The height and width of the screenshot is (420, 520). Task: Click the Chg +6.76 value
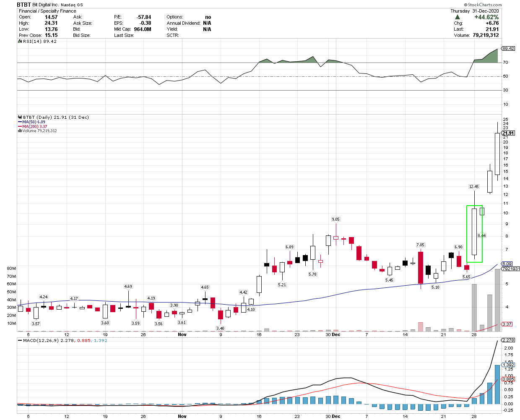coord(492,23)
